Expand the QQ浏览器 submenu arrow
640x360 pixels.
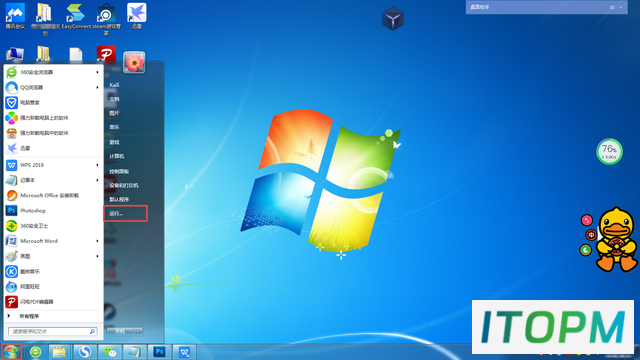97,87
